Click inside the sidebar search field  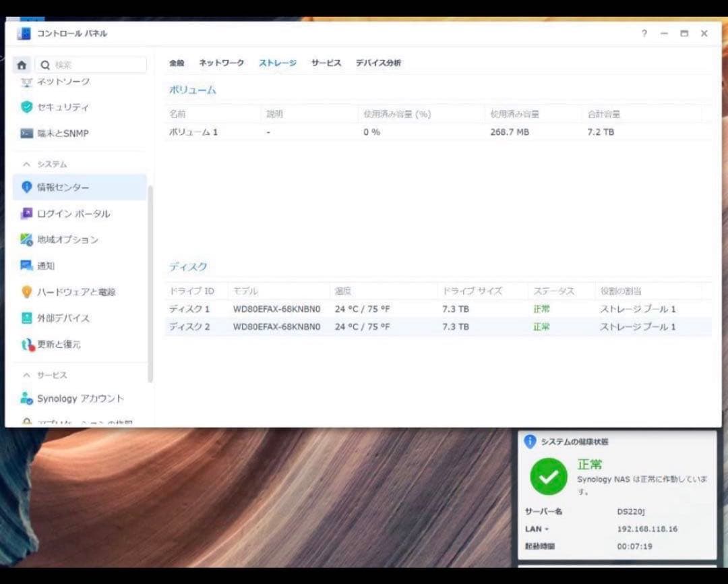[x=91, y=64]
